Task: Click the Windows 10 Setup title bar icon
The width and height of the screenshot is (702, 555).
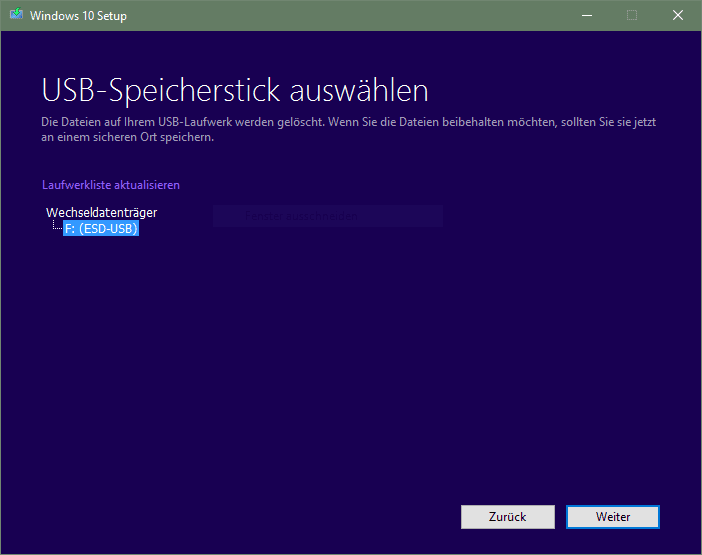Action: click(x=17, y=15)
